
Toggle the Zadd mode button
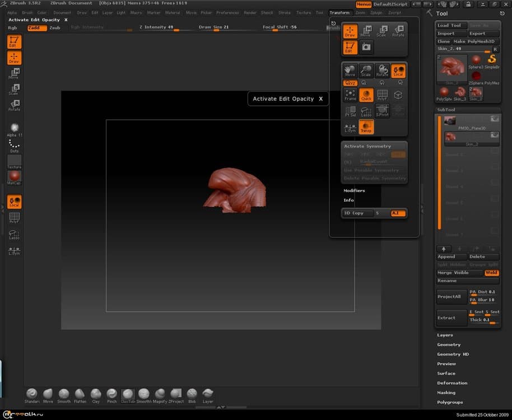(37, 27)
